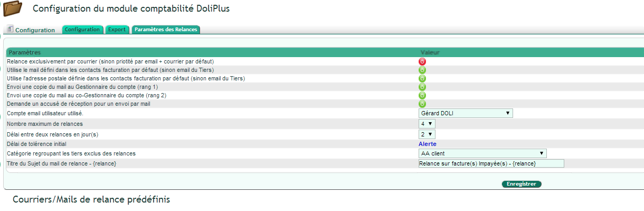Click the 'Délai entre deux relances en jour(s)' label

point(53,134)
